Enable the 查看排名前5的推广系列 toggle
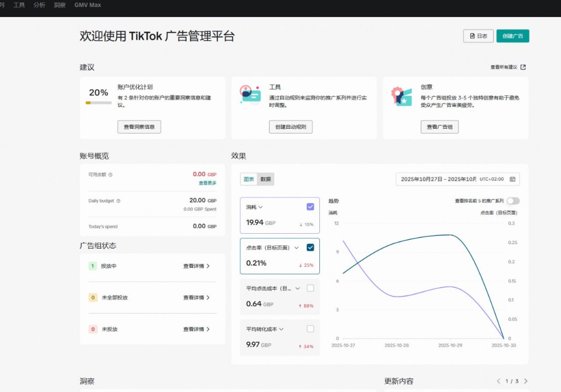This screenshot has height=392, width=561. coord(513,201)
